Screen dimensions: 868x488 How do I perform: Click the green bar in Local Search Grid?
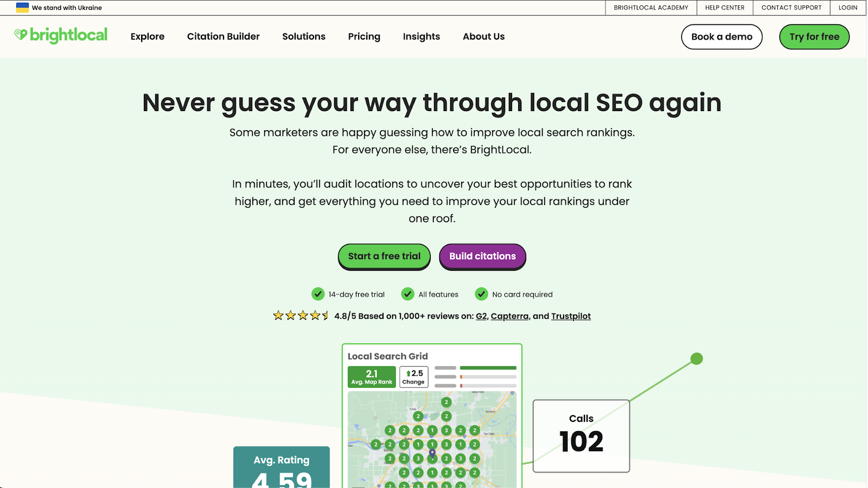(x=488, y=368)
